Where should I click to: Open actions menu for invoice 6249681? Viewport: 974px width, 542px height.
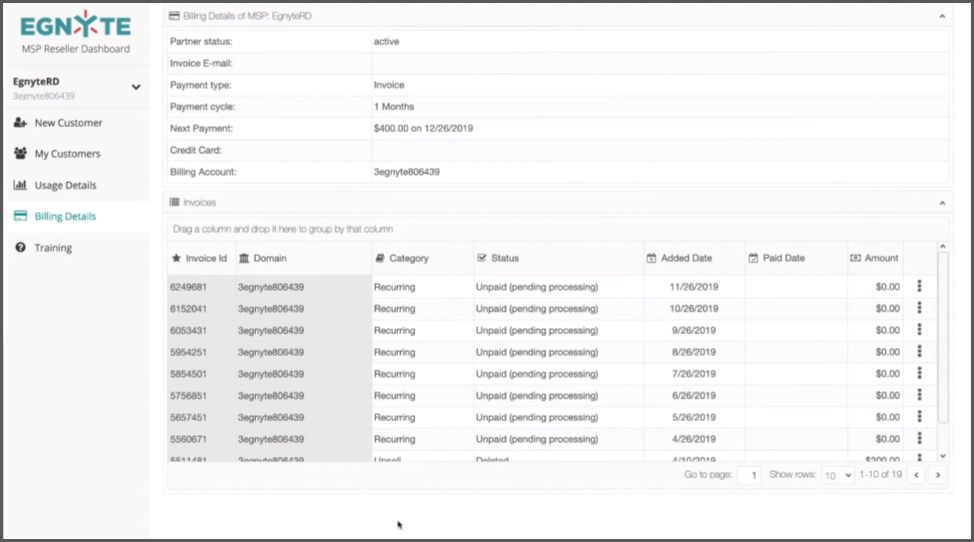(x=919, y=286)
